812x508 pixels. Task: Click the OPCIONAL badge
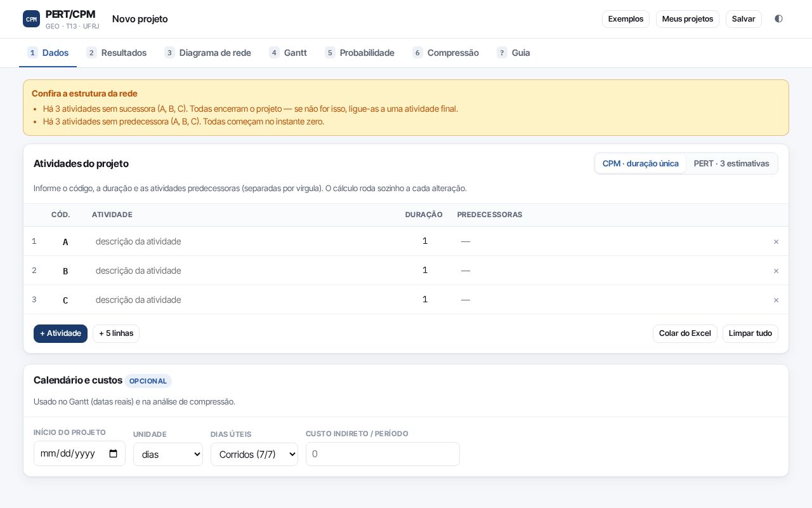(x=148, y=381)
